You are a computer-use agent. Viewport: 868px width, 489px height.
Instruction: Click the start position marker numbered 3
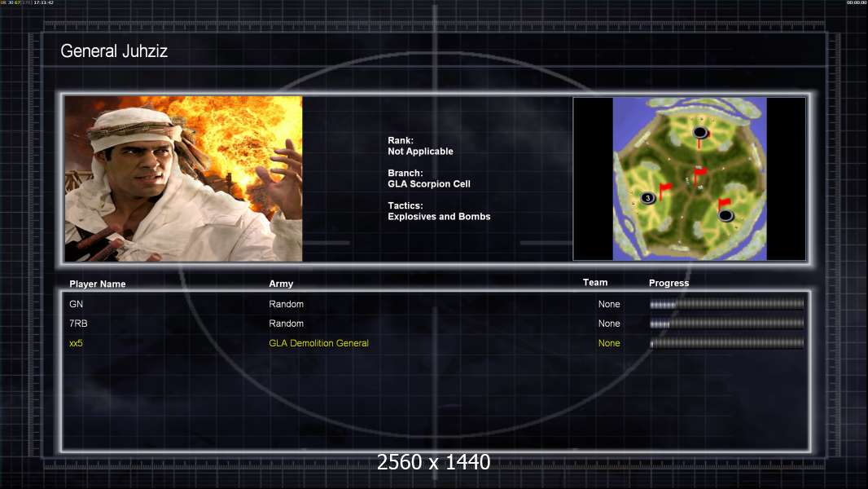(647, 198)
